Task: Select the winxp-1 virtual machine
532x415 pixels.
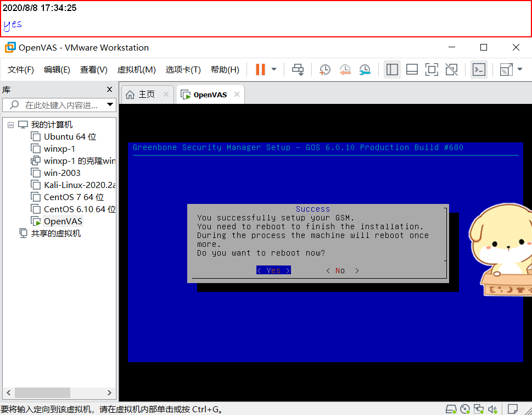Action: [59, 149]
